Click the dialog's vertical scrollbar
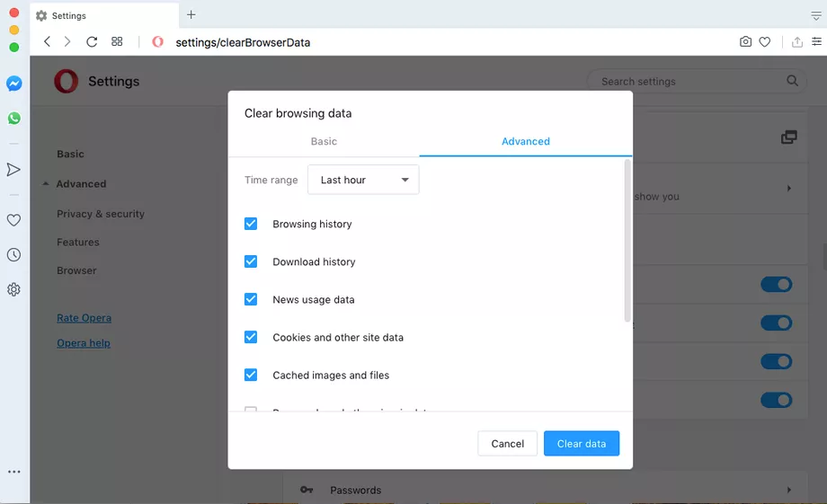827x504 pixels. click(x=627, y=241)
